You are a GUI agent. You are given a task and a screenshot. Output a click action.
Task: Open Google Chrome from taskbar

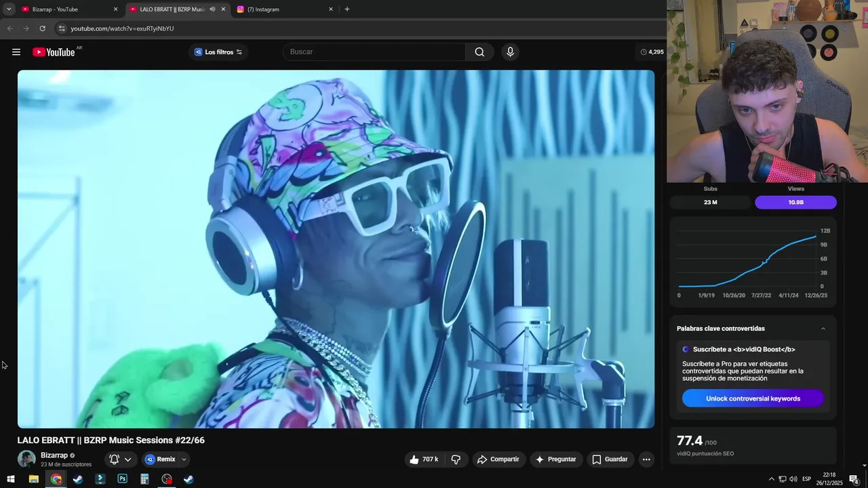point(56,479)
